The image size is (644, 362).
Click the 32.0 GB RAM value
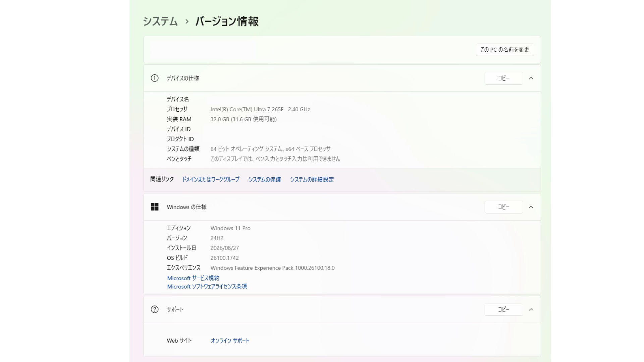(244, 119)
